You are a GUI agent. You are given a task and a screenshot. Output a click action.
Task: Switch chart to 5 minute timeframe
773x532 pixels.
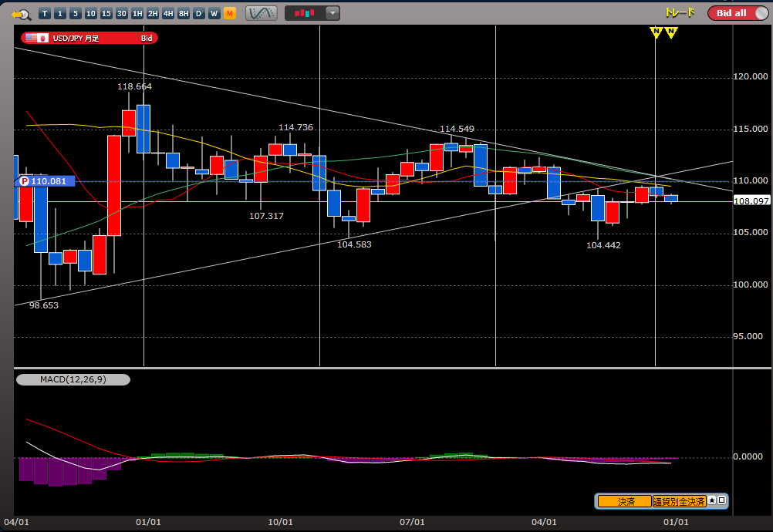point(76,13)
